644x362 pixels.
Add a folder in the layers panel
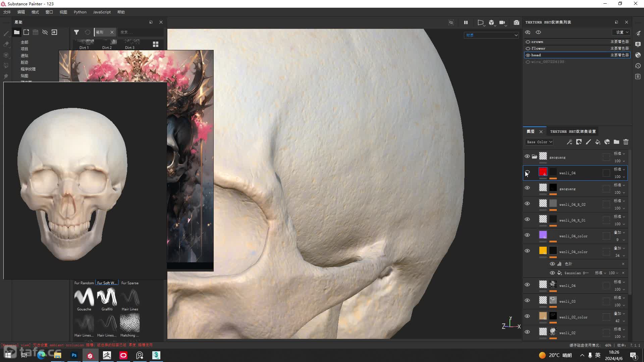pyautogui.click(x=616, y=142)
